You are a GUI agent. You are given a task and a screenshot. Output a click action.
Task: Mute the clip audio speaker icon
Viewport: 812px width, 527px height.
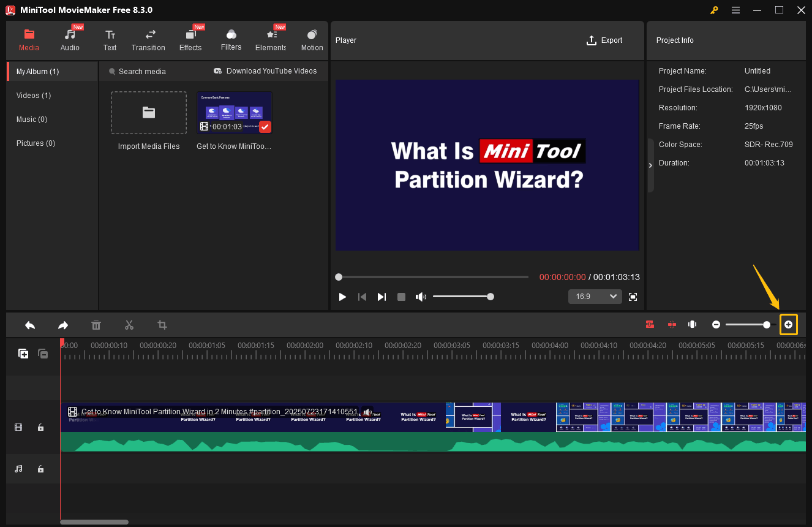366,411
